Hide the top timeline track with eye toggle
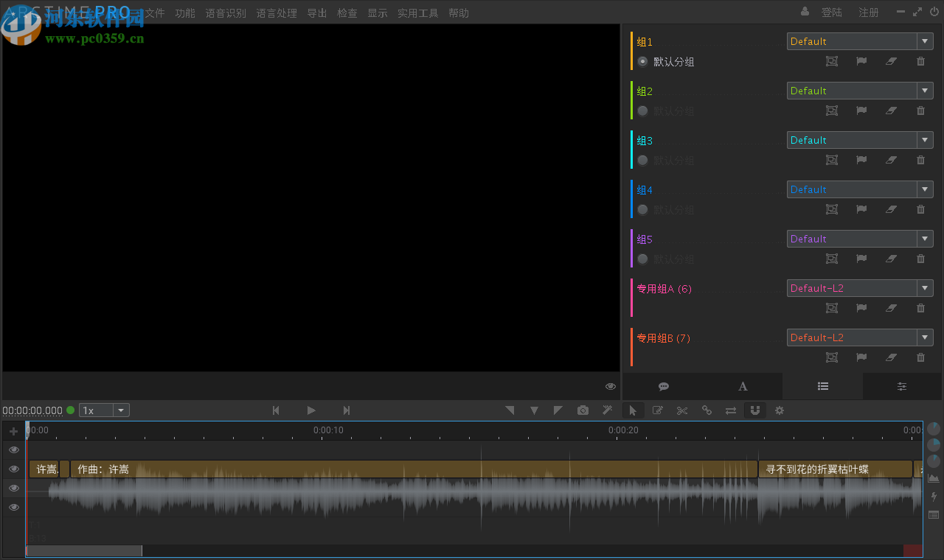This screenshot has height=560, width=944. tap(13, 449)
